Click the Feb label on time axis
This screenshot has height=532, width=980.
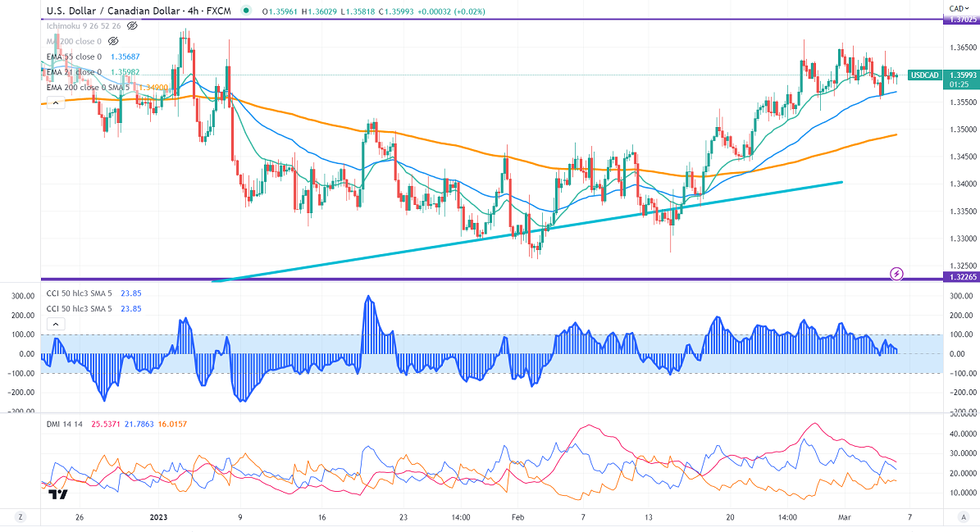pos(517,518)
